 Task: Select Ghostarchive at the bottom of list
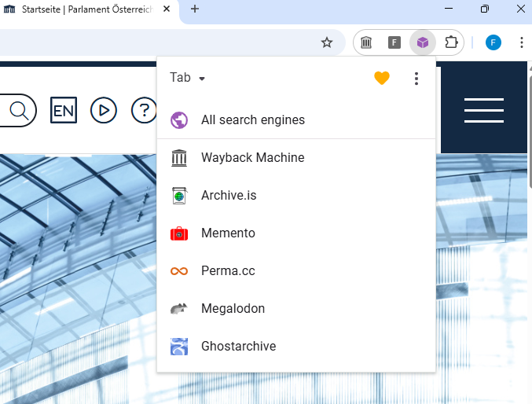point(238,347)
